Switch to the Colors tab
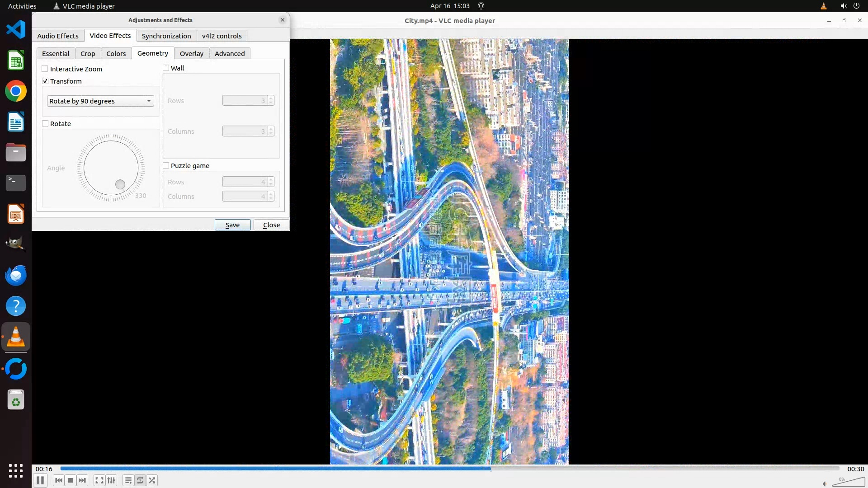Image resolution: width=868 pixels, height=488 pixels. click(x=116, y=54)
